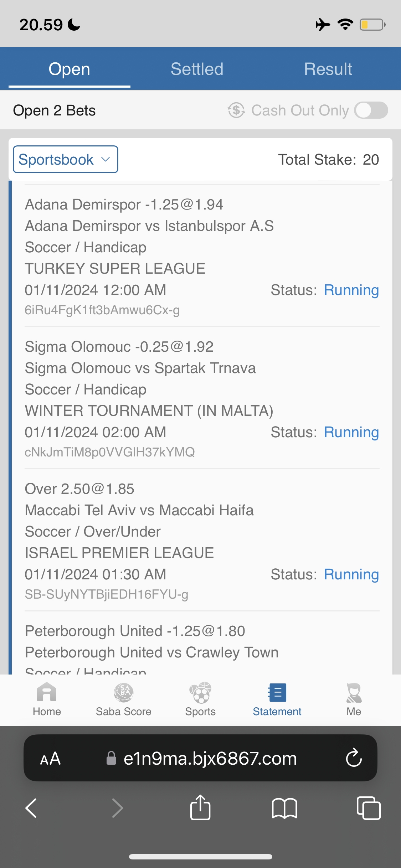Tap the Safari share icon

200,808
